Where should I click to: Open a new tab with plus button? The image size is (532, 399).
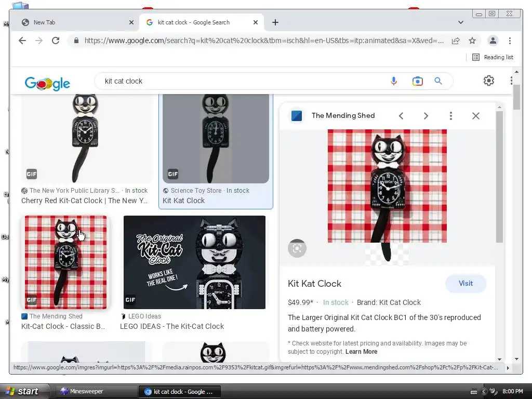click(x=275, y=22)
